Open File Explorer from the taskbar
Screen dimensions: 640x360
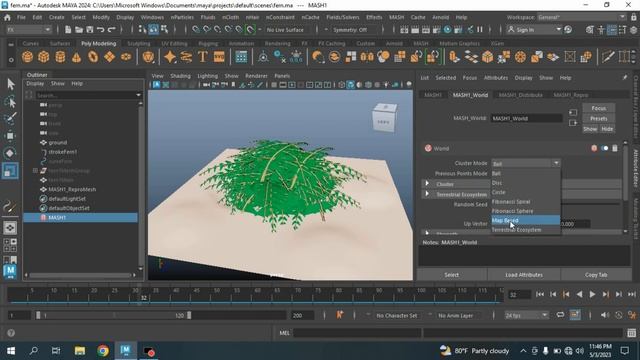[x=80, y=351]
